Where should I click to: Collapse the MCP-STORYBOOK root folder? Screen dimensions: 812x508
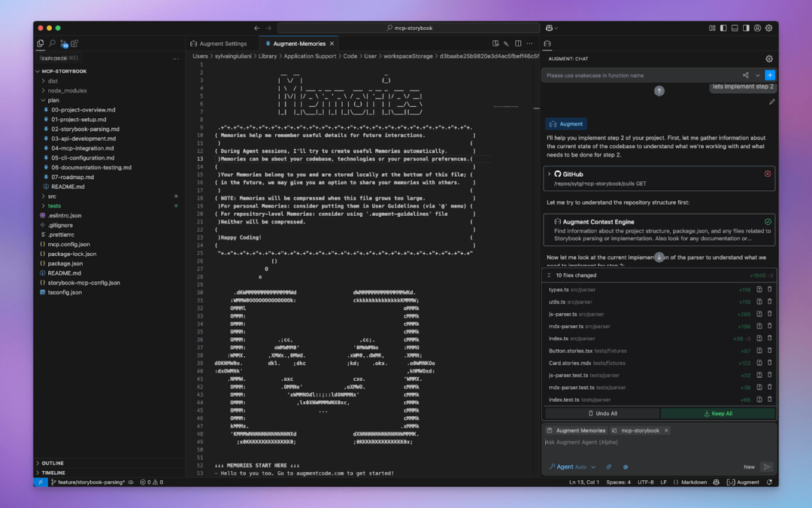coord(64,71)
